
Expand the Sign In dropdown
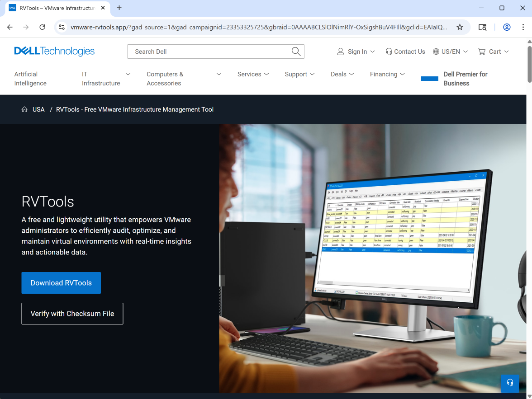(x=356, y=52)
